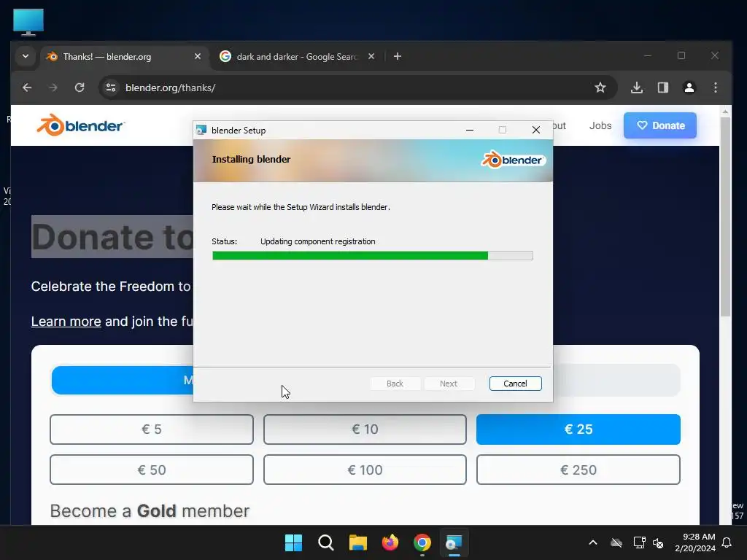Click the Blender logo in the installer banner

(x=513, y=160)
